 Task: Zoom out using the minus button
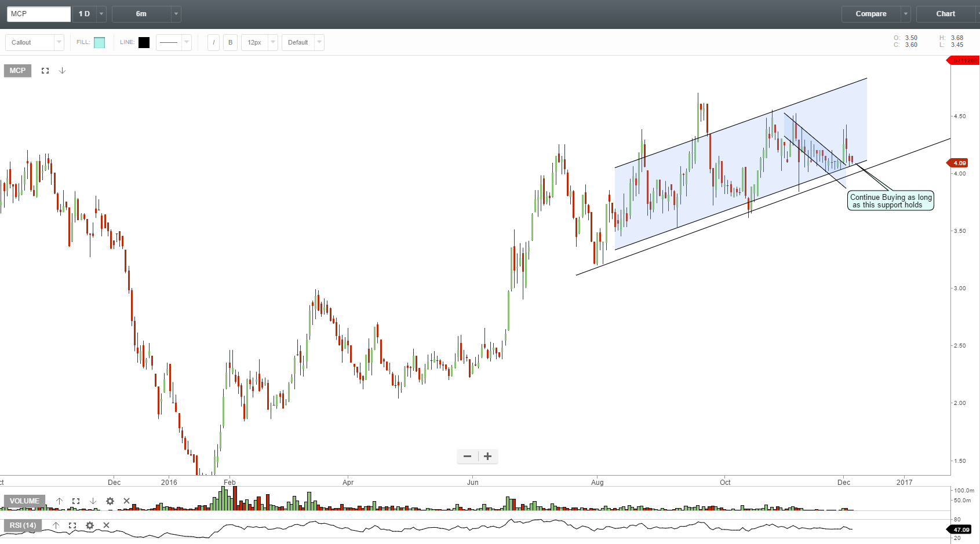(x=467, y=457)
